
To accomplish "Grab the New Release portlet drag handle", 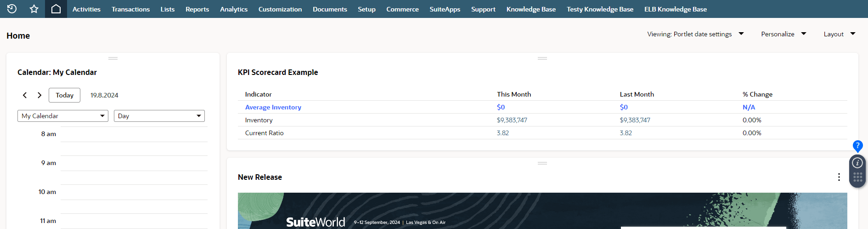I will tap(542, 163).
